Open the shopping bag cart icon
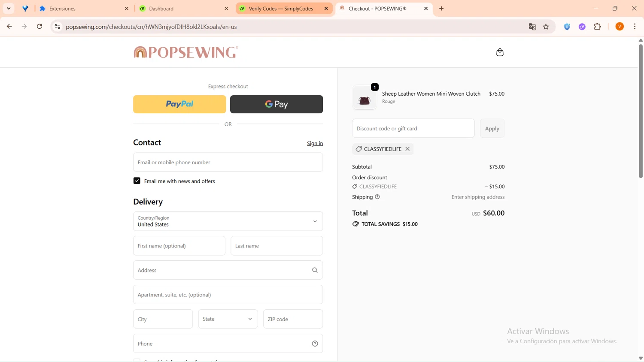The width and height of the screenshot is (644, 362). coord(500,52)
